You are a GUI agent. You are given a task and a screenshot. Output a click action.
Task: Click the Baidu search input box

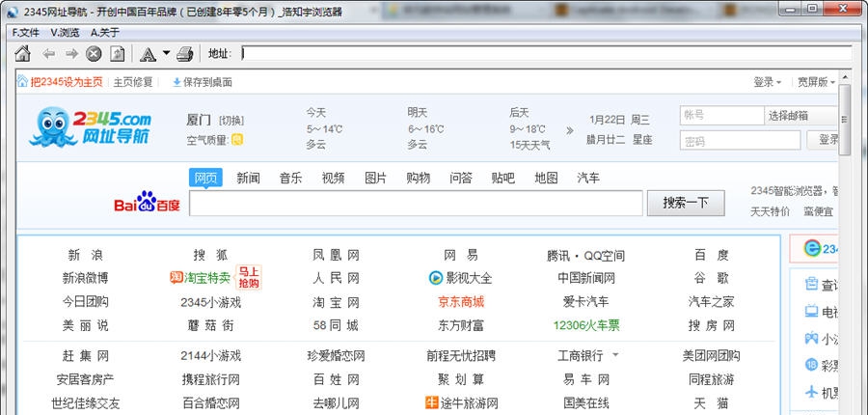point(416,203)
